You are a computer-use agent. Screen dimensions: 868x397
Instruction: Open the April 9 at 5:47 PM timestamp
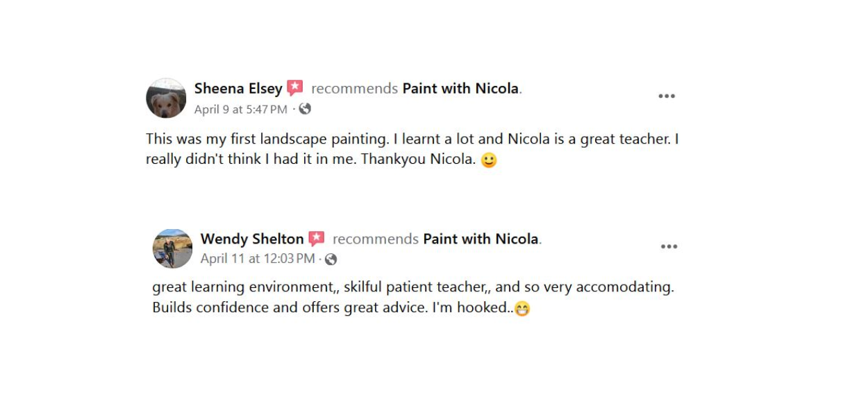(x=240, y=110)
